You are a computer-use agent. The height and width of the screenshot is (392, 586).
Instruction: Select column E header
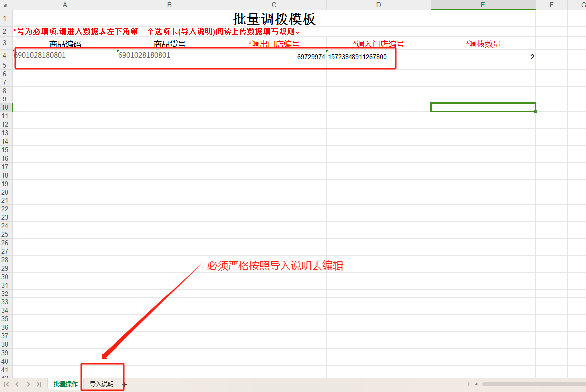(483, 5)
